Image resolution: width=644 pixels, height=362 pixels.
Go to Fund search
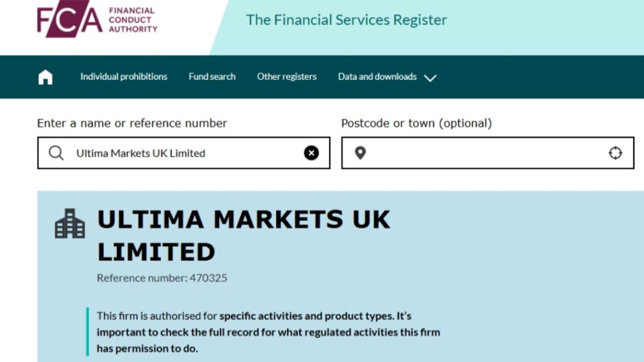pos(212,77)
